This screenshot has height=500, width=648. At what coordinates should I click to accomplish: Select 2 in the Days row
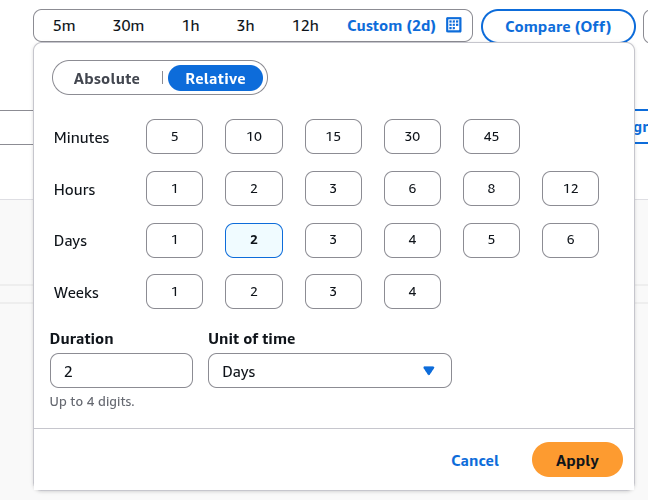(254, 240)
